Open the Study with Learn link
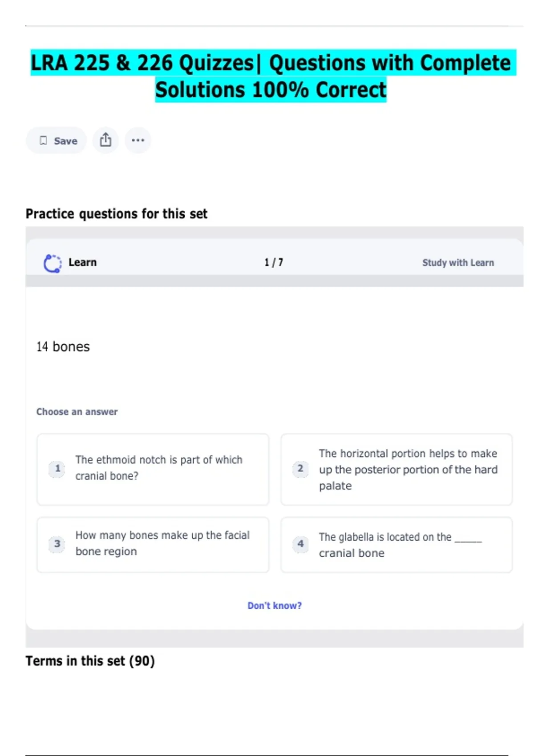 [x=458, y=263]
